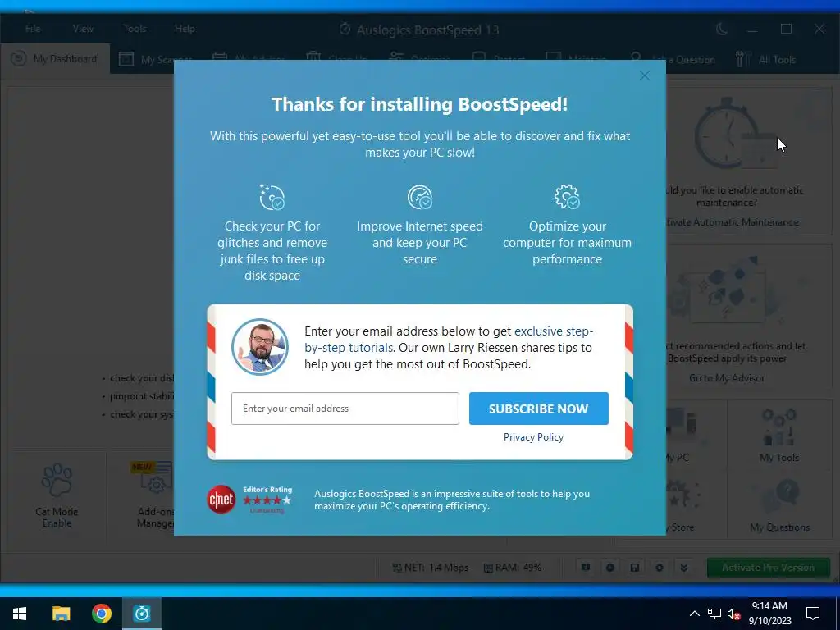Open My Questions tile

[x=779, y=505]
